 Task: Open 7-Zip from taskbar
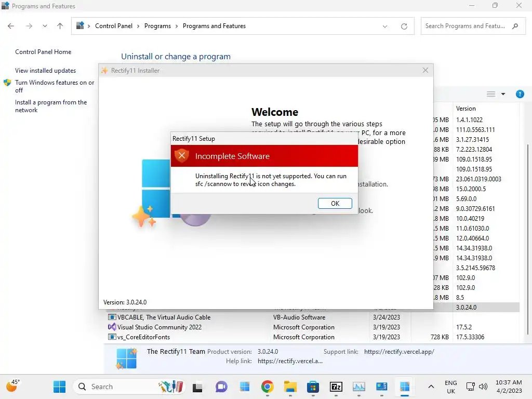click(336, 387)
